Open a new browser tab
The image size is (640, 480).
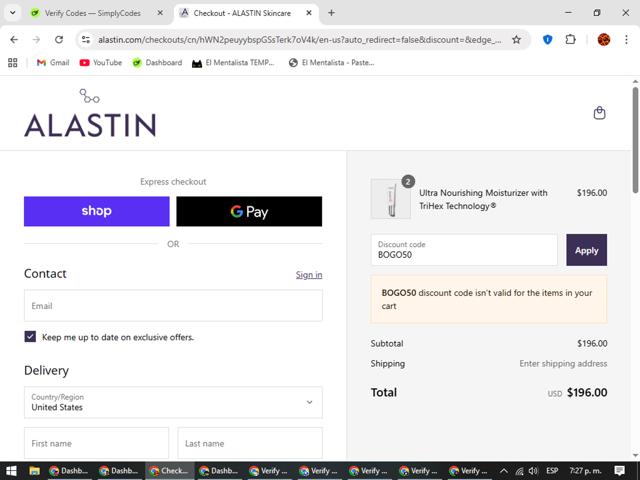[331, 13]
